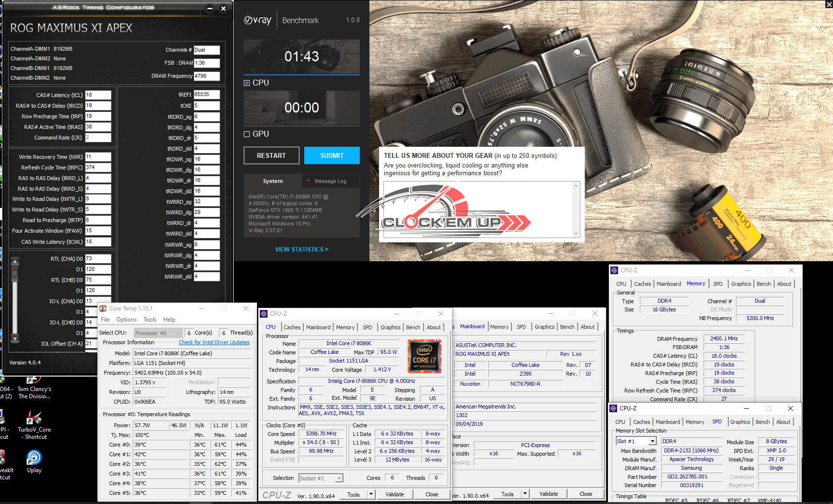833x504 pixels.
Task: Switch to the Caches tab in CPU-Z
Action: [292, 327]
